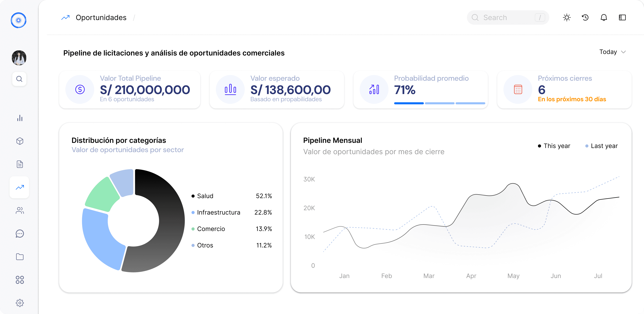Click the user profile avatar
The height and width of the screenshot is (314, 644).
pos(19,58)
